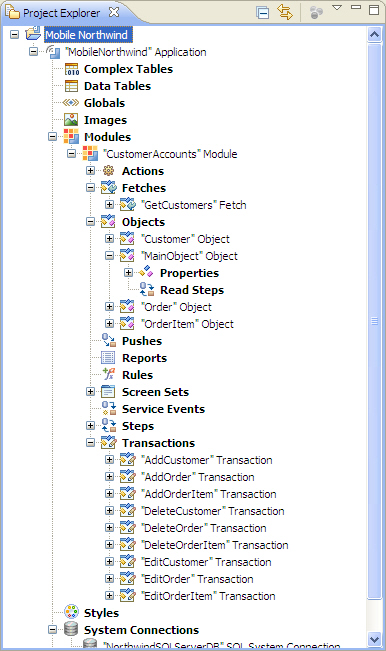Image resolution: width=386 pixels, height=651 pixels.
Task: Expand the "AddCustomer" Transaction node
Action: coord(109,460)
